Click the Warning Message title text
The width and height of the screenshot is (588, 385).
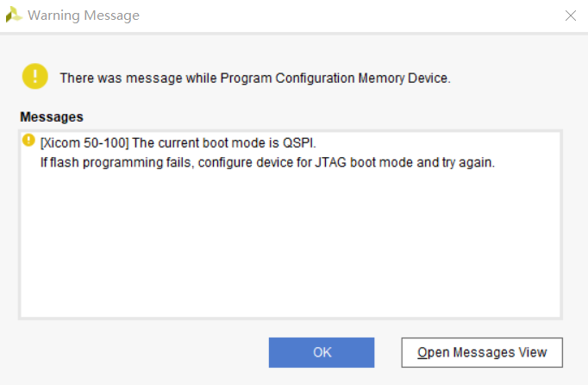84,16
